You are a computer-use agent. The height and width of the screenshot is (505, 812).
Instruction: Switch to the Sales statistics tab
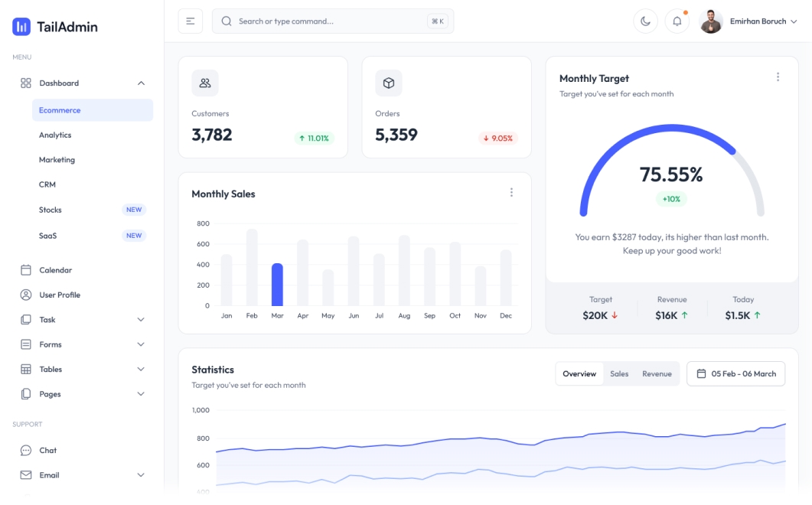[x=620, y=373]
